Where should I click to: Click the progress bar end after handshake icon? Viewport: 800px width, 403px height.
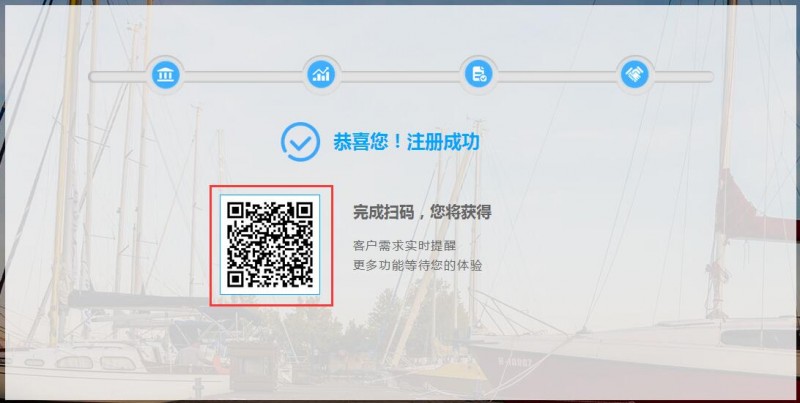[x=683, y=77]
